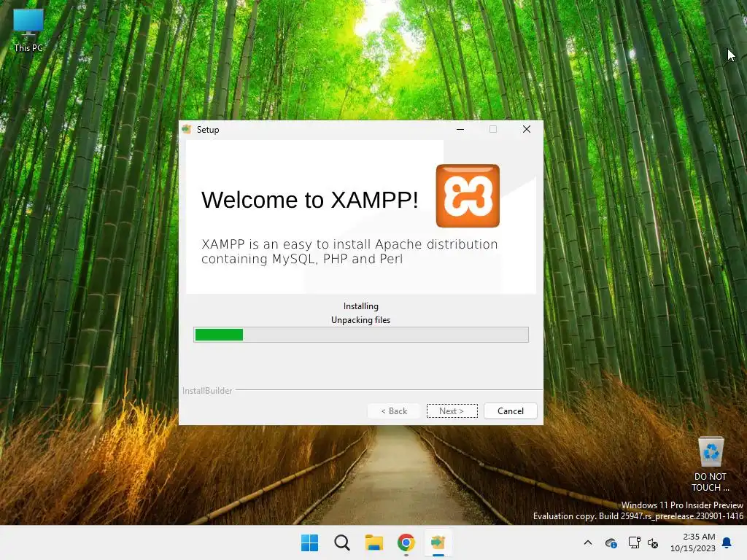
Task: Click the Setup window title bar text
Action: tap(208, 130)
